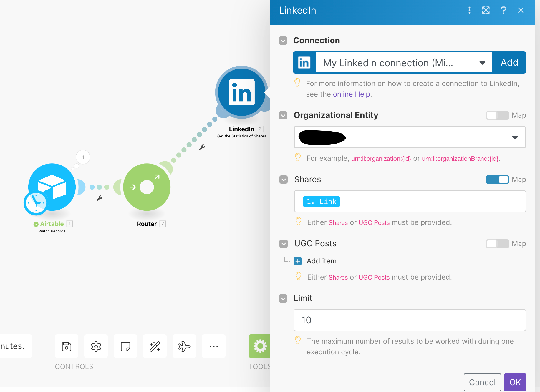Open the Airtable clock schedule icon
The width and height of the screenshot is (540, 392).
36,203
